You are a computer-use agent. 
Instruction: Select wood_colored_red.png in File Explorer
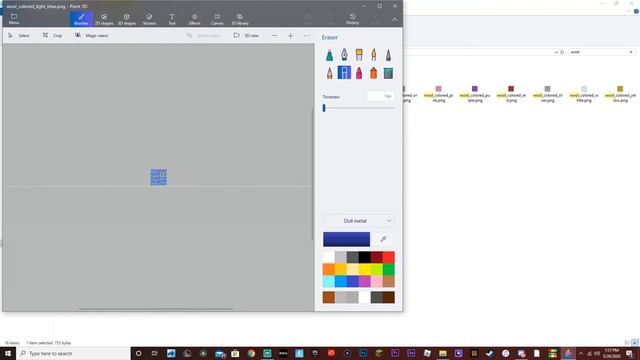coord(511,94)
